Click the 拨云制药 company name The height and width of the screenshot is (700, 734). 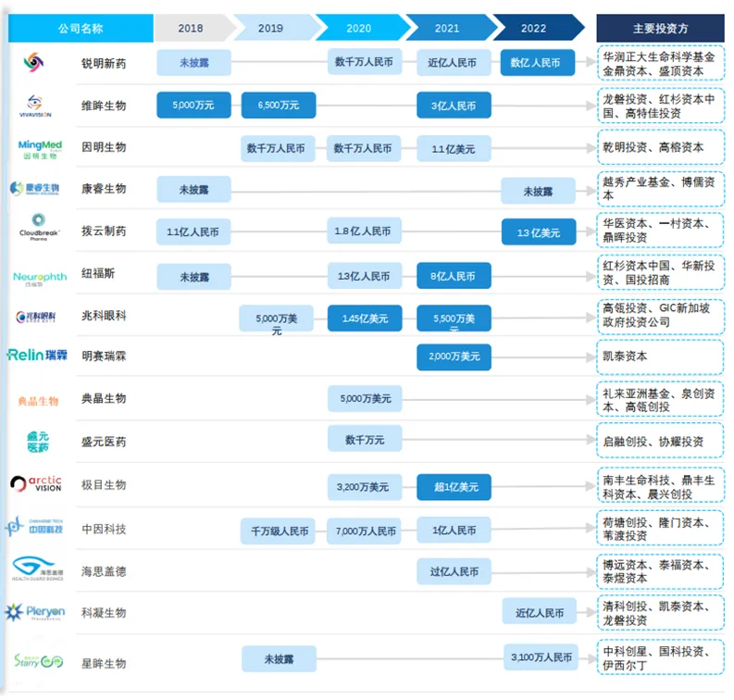point(104,231)
